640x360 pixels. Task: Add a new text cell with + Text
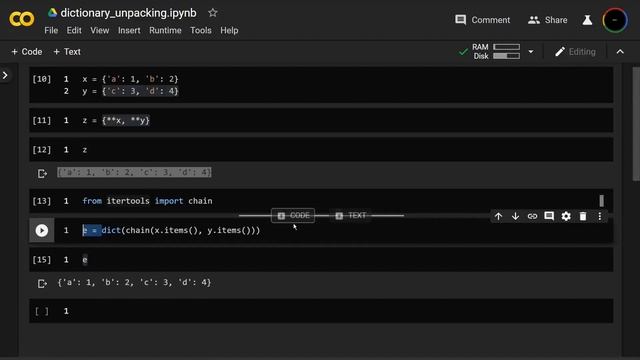tap(67, 52)
